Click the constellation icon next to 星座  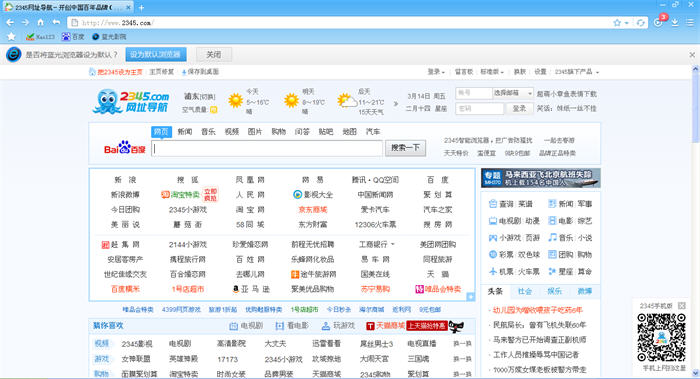pos(552,271)
